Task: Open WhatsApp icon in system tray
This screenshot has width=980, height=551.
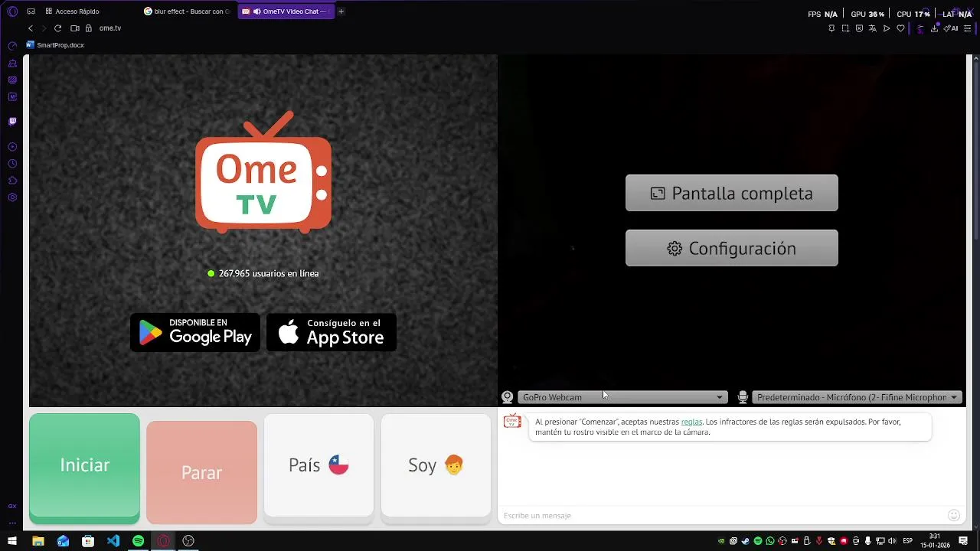Action: 770,541
